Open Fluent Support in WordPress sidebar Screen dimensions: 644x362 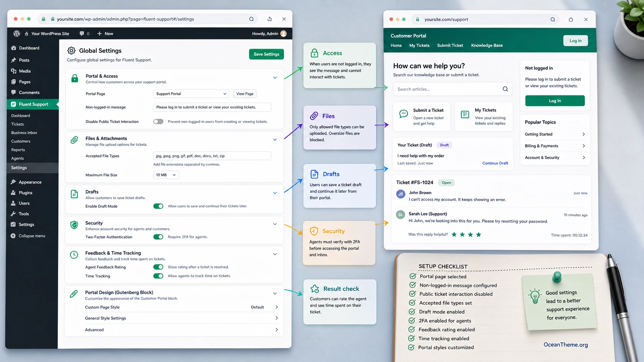pos(33,104)
